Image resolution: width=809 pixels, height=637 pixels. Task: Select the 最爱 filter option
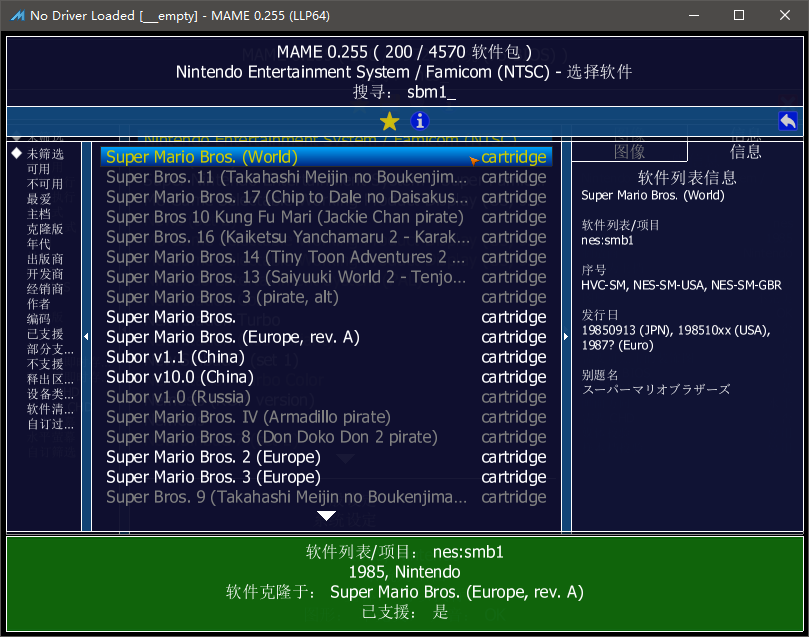[x=39, y=199]
